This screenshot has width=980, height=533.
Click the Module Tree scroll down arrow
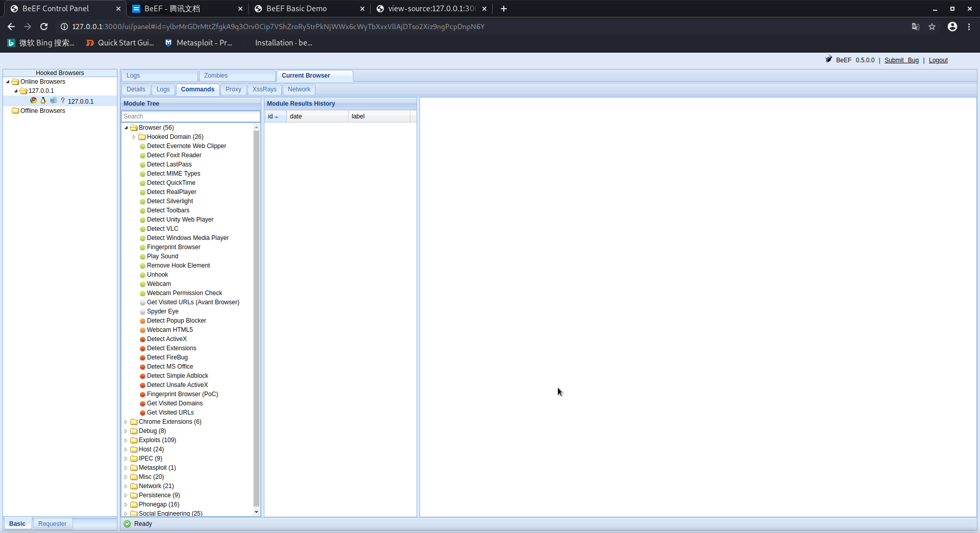(256, 512)
